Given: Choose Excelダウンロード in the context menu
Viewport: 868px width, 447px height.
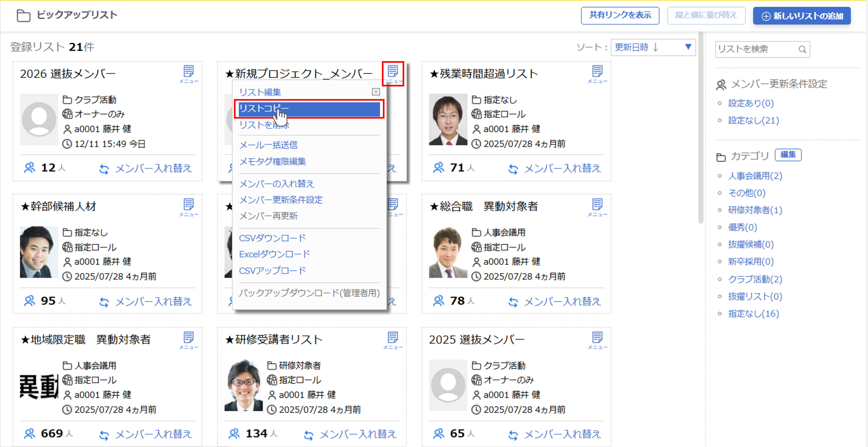Looking at the screenshot, I should coord(274,254).
